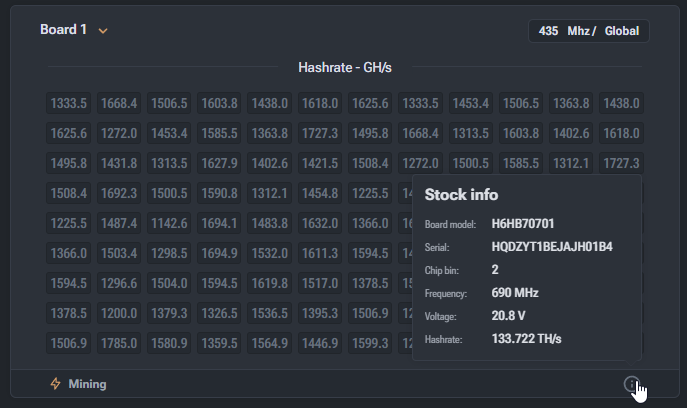The width and height of the screenshot is (687, 408).
Task: Select board model value H6HB70701
Action: pos(523,224)
